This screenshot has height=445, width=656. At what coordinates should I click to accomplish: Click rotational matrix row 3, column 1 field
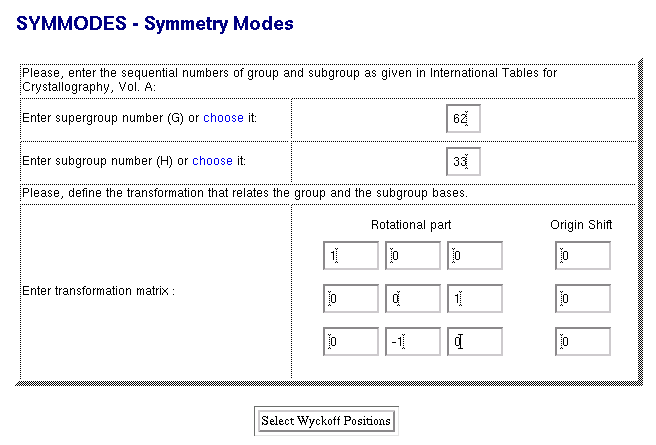click(x=351, y=342)
